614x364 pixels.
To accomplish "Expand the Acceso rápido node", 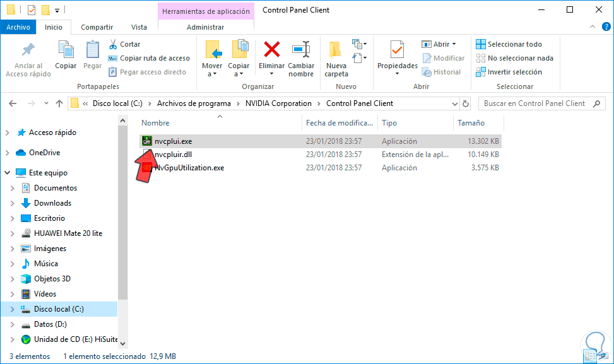I will point(7,132).
